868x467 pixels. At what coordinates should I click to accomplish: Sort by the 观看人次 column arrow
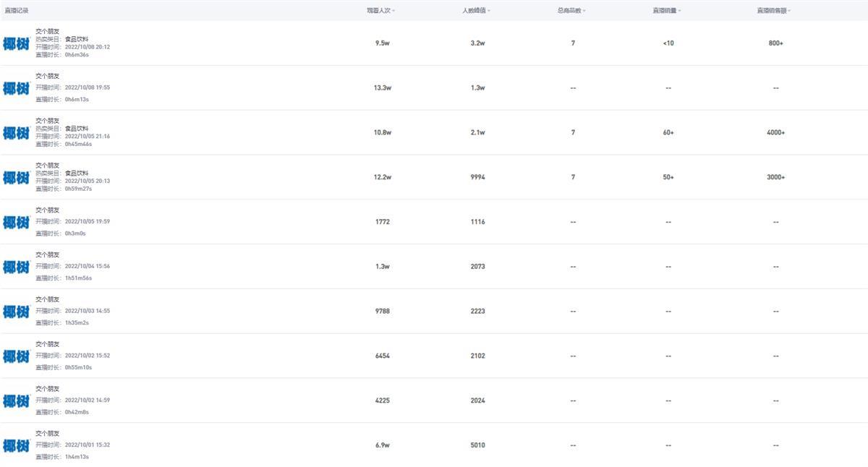[393, 11]
